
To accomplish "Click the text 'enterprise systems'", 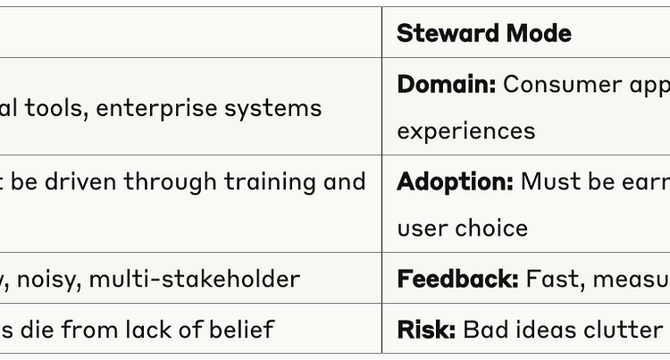I will [x=209, y=108].
